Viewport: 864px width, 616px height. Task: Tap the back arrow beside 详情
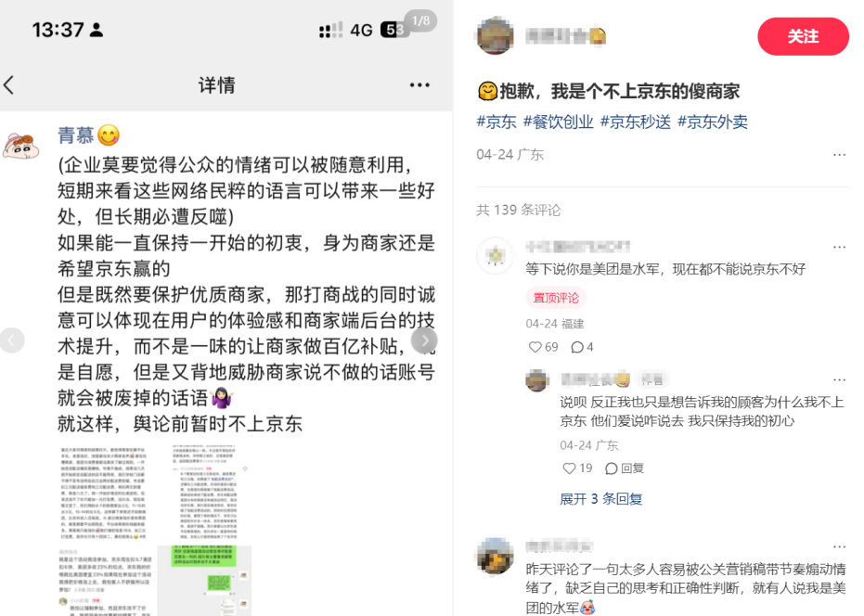(x=9, y=85)
